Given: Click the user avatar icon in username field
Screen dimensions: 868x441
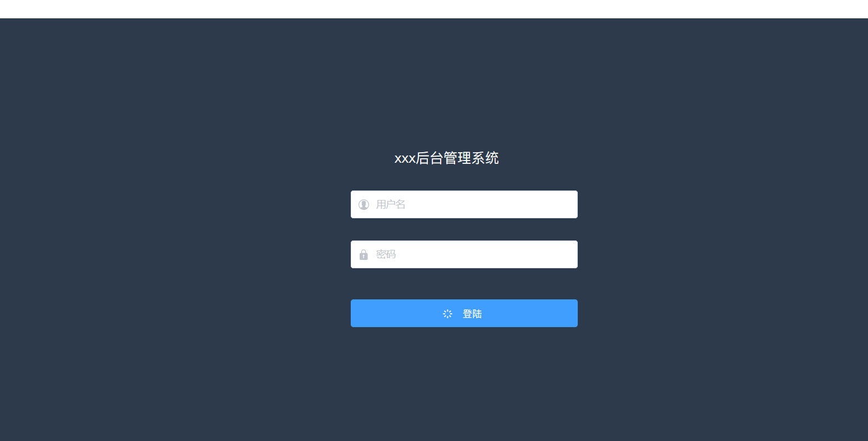Looking at the screenshot, I should coord(364,204).
